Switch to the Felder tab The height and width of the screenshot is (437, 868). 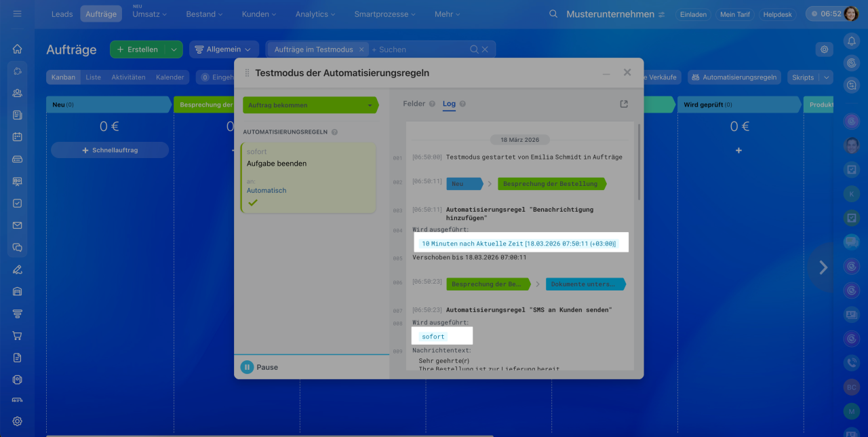[414, 104]
